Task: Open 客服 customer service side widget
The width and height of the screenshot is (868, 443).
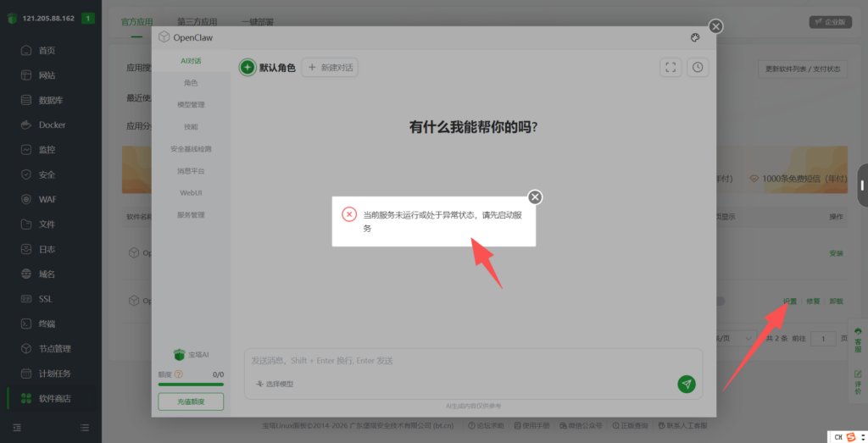Action: click(x=858, y=340)
